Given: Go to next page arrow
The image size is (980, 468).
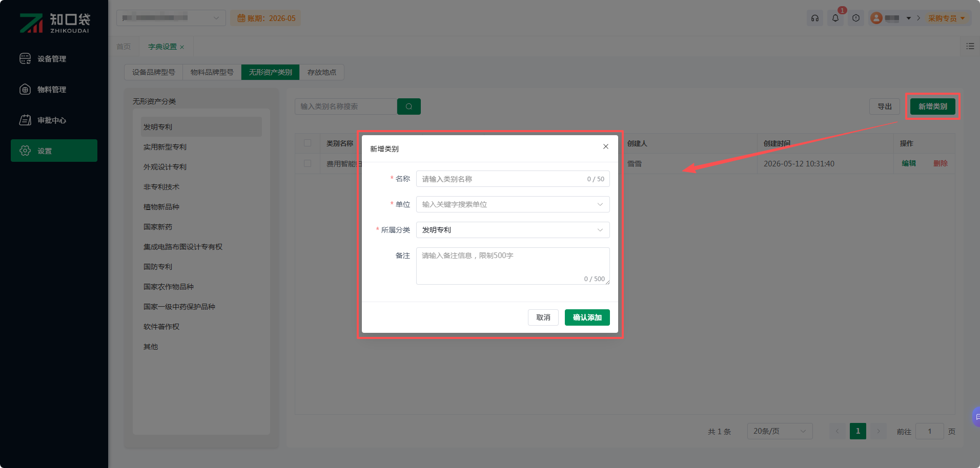Looking at the screenshot, I should click(879, 431).
